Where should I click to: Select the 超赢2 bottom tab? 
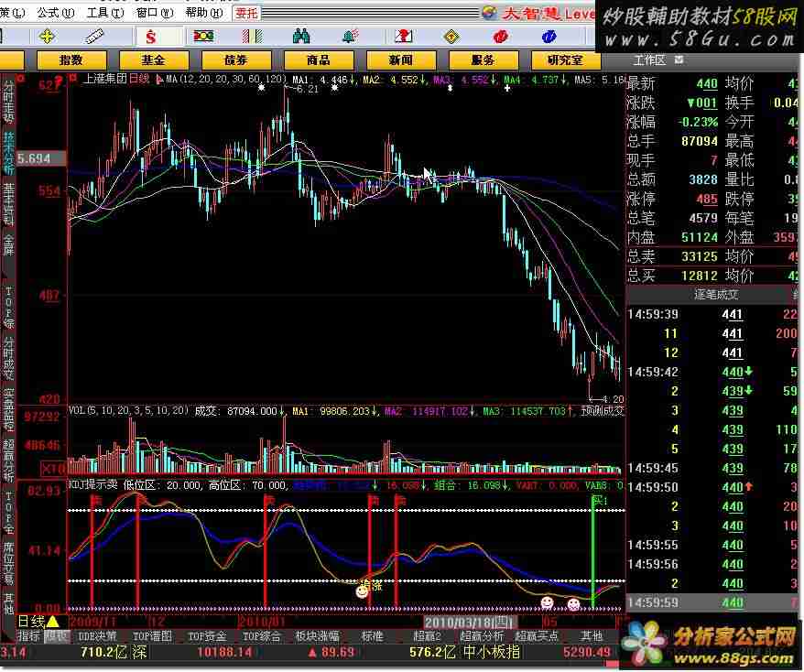click(x=427, y=636)
